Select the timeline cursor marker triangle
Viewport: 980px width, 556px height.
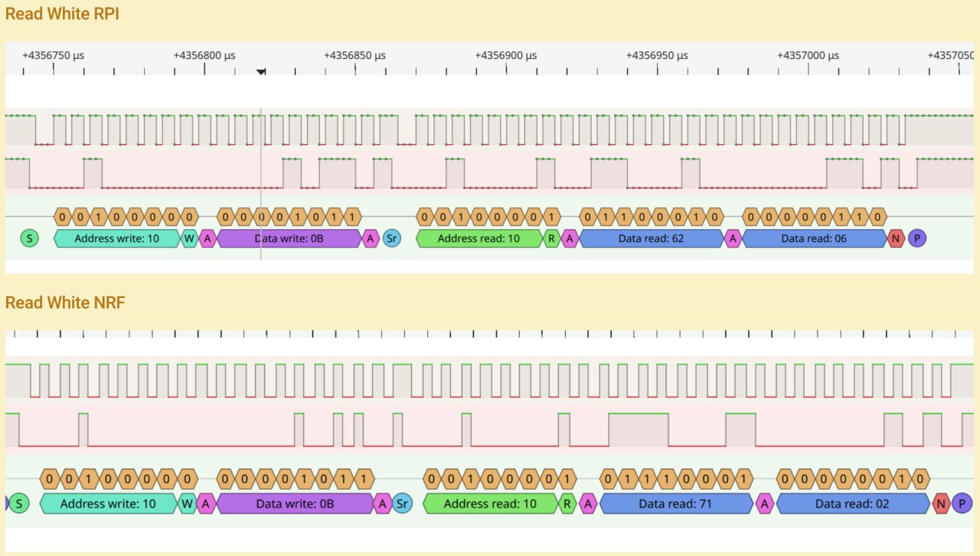[x=261, y=72]
